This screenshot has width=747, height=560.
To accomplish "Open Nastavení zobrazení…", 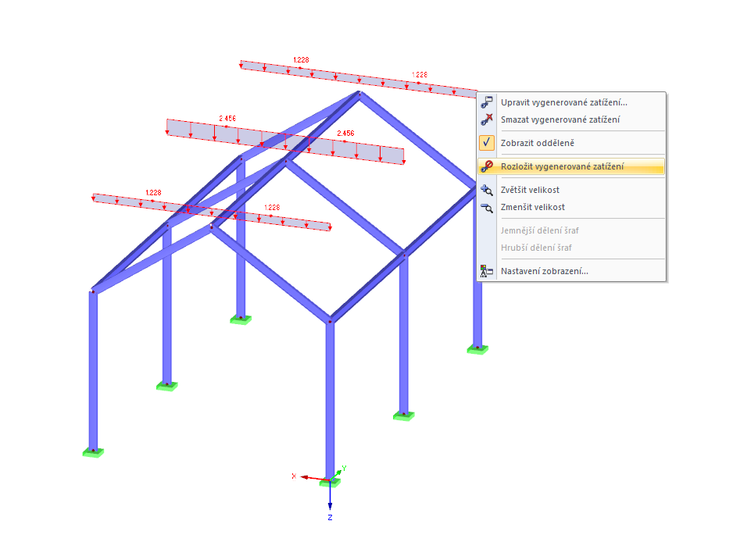I will (x=570, y=271).
